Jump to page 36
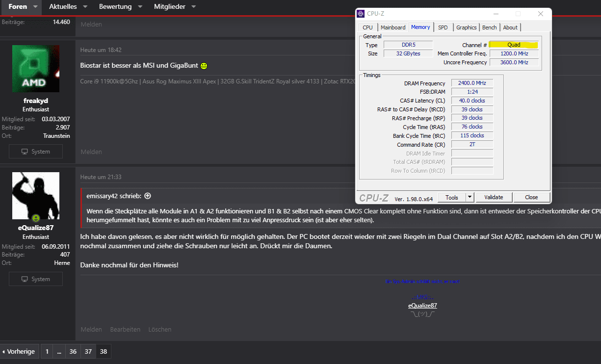The image size is (601, 364). click(x=73, y=351)
